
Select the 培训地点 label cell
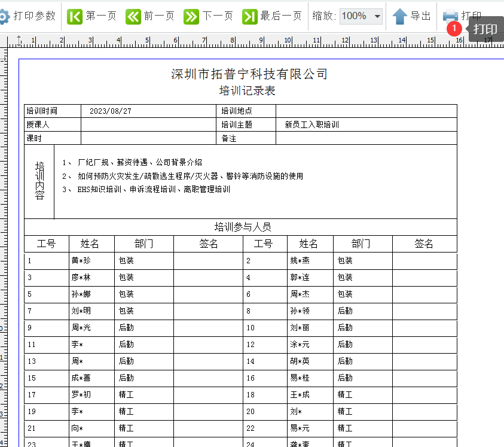pyautogui.click(x=246, y=111)
